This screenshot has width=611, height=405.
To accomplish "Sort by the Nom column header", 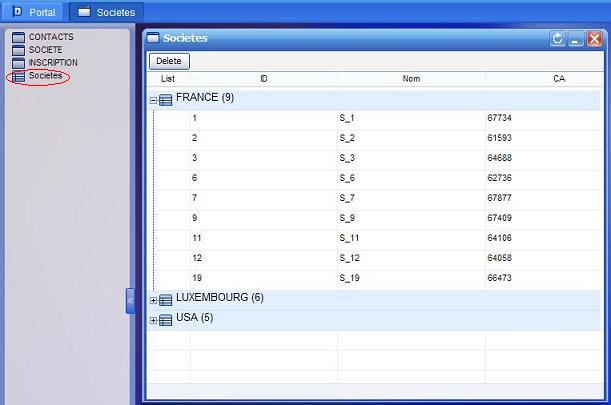I will click(411, 78).
